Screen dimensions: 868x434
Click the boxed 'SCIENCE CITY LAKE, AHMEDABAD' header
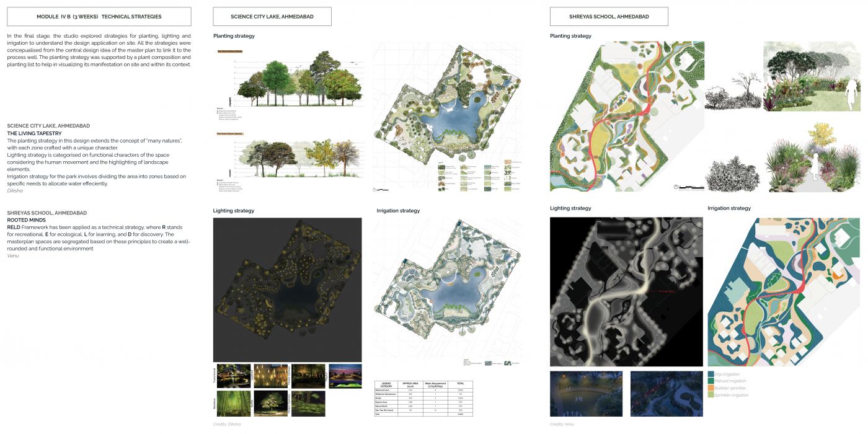click(272, 17)
